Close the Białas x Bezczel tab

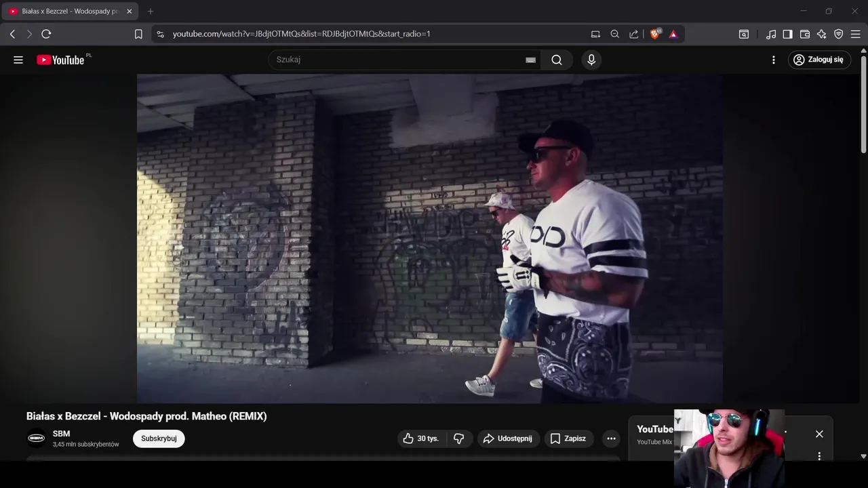pos(130,12)
